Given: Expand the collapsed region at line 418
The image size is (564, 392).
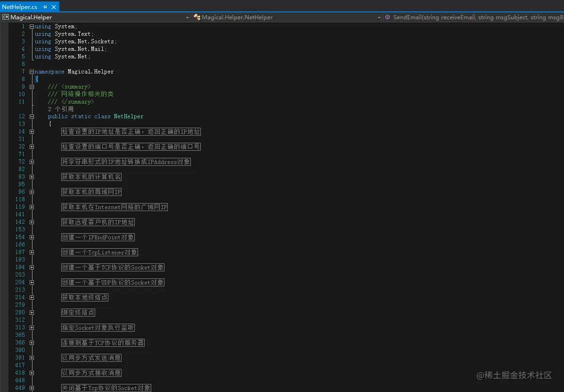Looking at the screenshot, I should [32, 373].
